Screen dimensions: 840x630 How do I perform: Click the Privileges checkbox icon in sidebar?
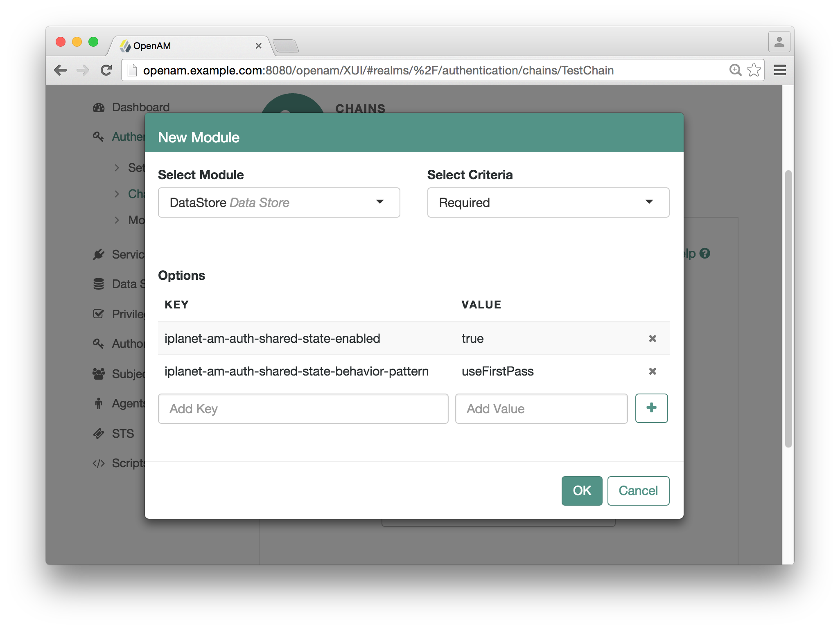tap(99, 314)
